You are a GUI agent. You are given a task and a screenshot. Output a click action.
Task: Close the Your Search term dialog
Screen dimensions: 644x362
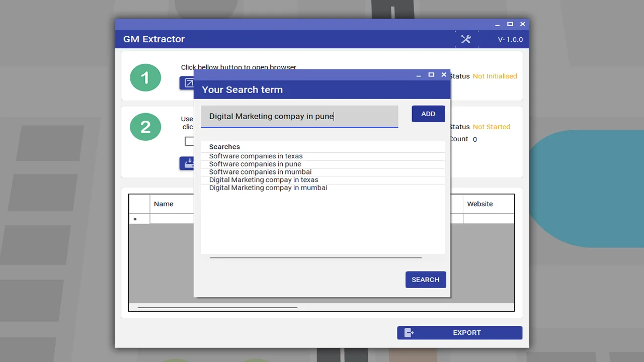(444, 75)
